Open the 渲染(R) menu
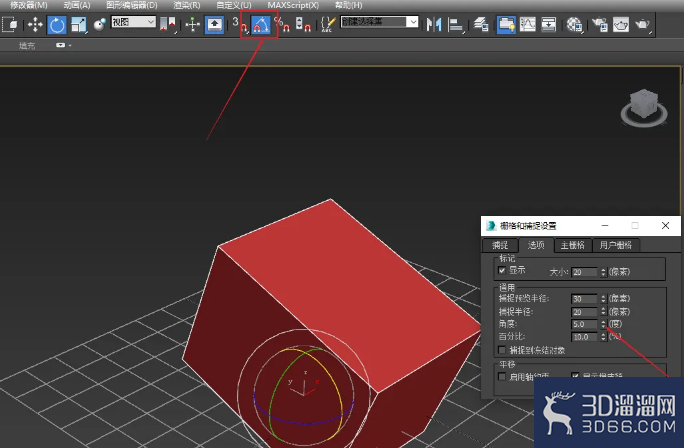684x448 pixels. coord(187,5)
